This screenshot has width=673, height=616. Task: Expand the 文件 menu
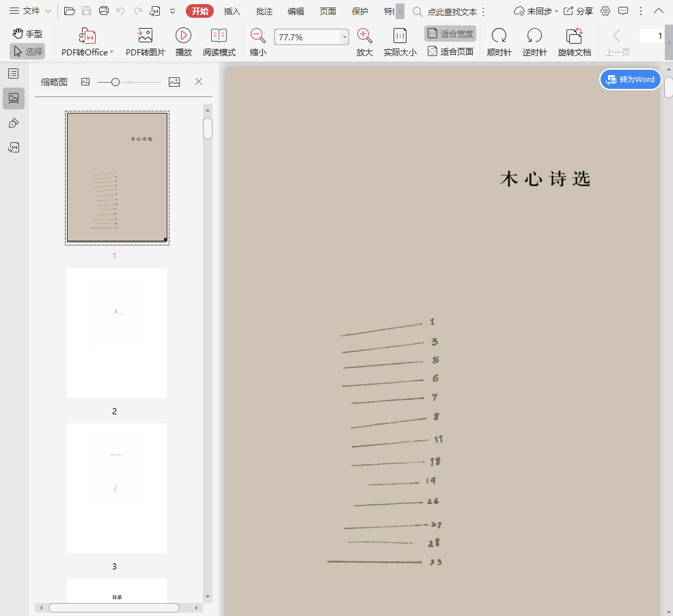click(31, 11)
